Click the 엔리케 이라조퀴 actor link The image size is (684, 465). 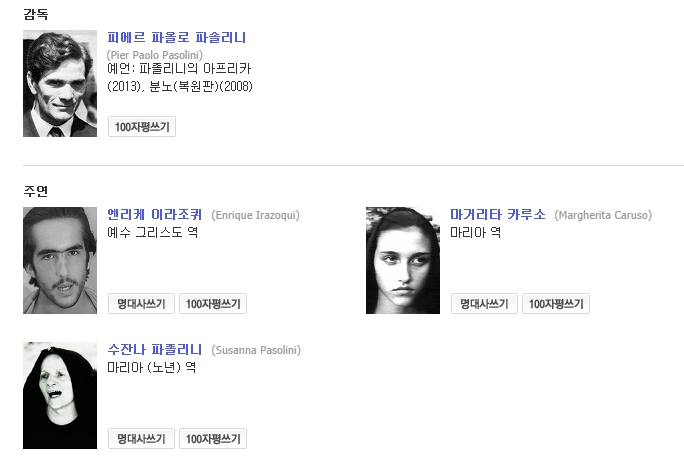(154, 214)
